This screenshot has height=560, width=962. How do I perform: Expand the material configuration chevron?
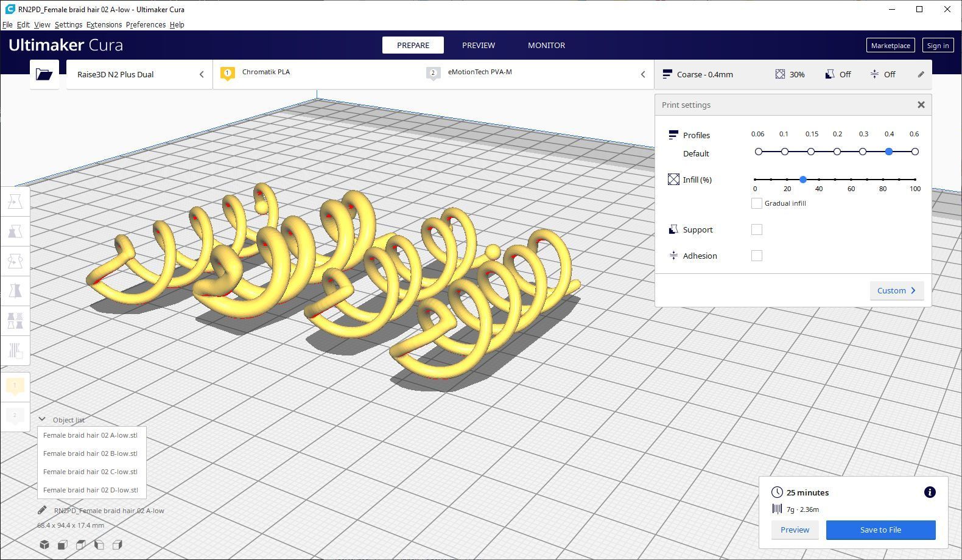643,74
